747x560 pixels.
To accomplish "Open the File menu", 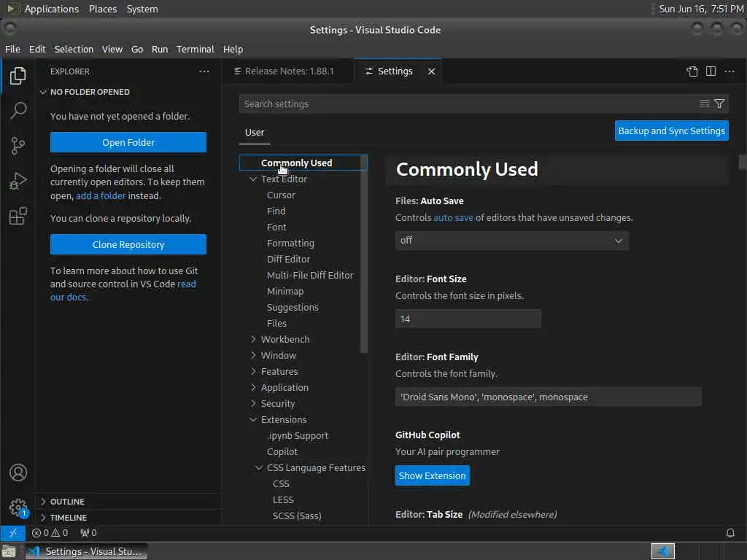I will 12,49.
